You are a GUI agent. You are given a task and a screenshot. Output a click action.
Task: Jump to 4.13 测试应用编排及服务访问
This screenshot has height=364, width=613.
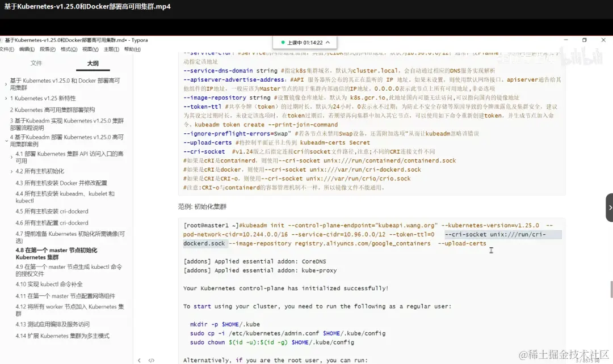(53, 324)
